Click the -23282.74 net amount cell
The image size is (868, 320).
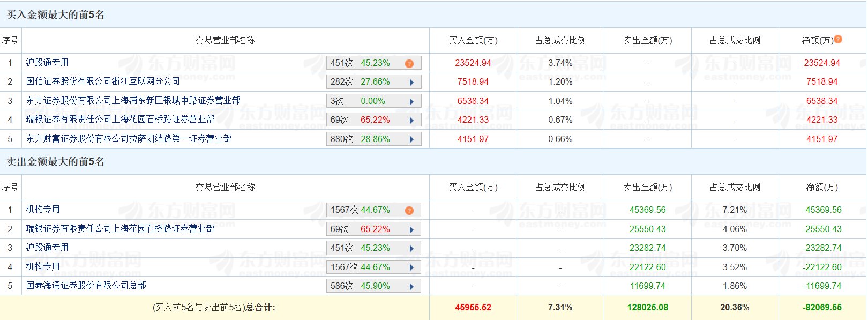click(822, 248)
